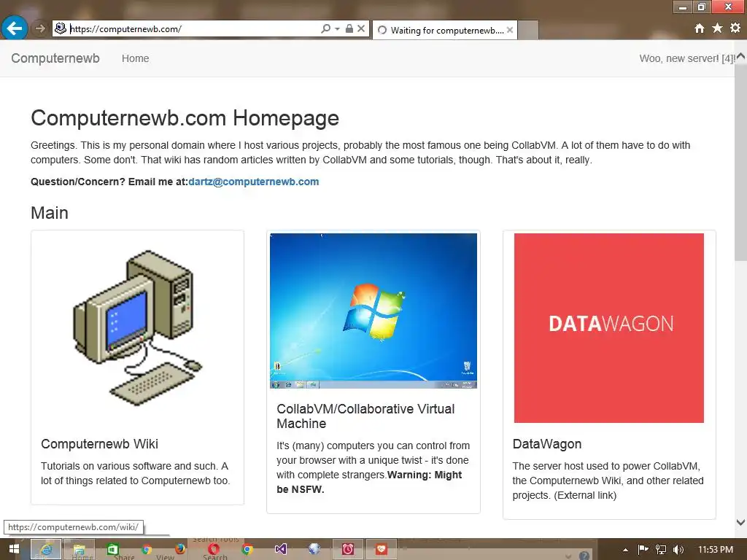Click the 'Woo, new server! [4]!' text

686,58
